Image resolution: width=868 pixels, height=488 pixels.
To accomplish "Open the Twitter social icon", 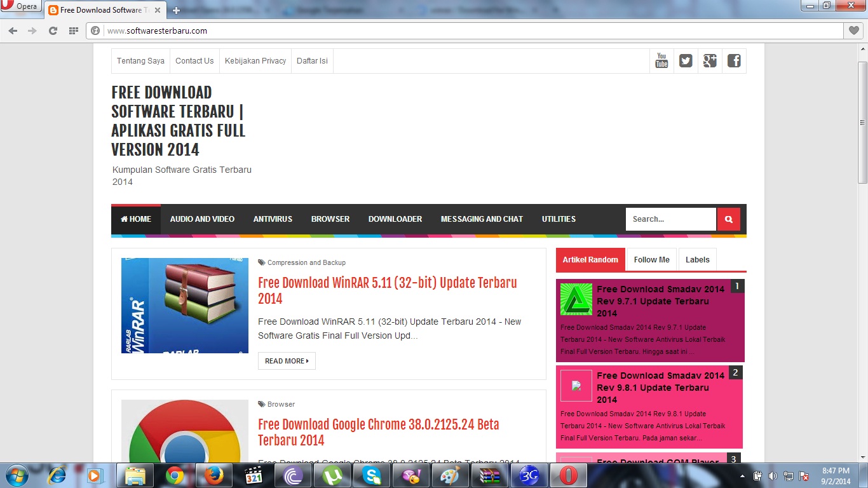I will click(x=686, y=61).
